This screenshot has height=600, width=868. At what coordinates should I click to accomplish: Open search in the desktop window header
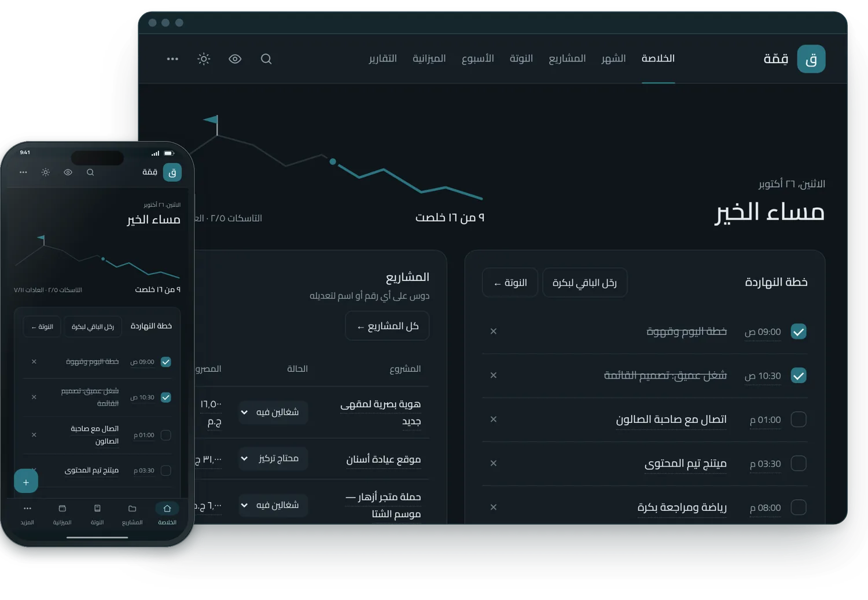(266, 58)
